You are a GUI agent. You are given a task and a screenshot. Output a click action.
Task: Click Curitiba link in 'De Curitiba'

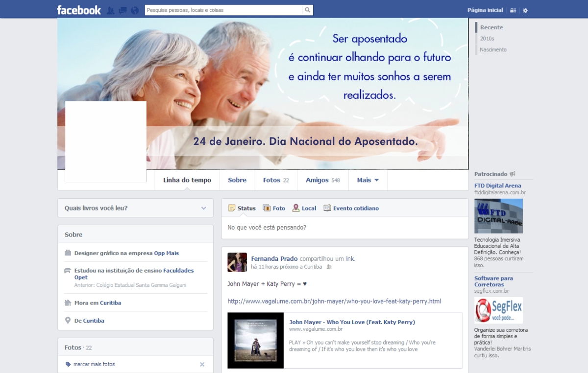(x=94, y=321)
